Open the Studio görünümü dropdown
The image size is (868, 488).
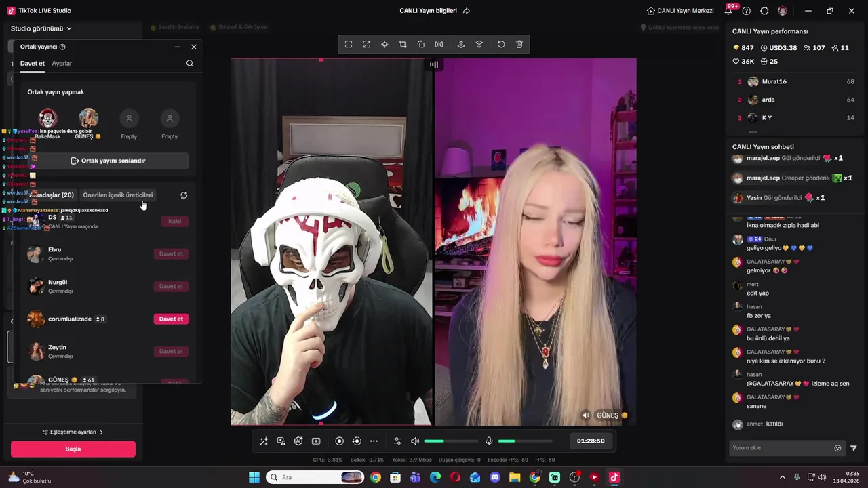[41, 28]
